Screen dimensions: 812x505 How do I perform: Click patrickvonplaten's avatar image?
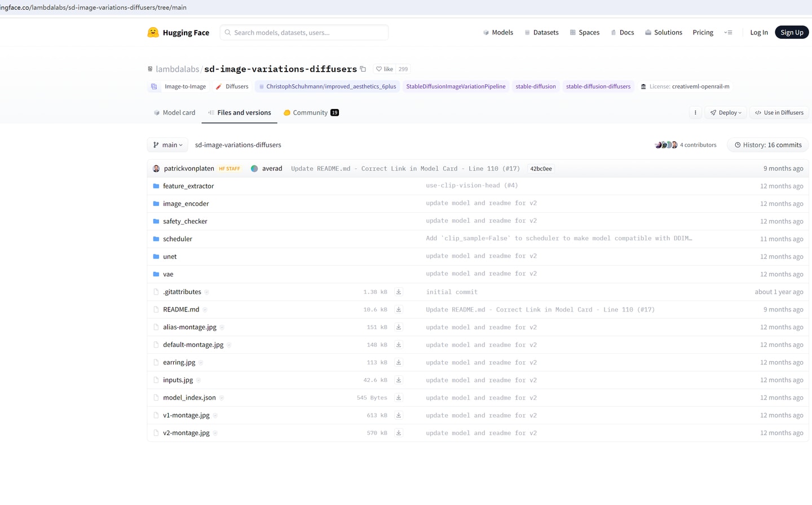[156, 169]
